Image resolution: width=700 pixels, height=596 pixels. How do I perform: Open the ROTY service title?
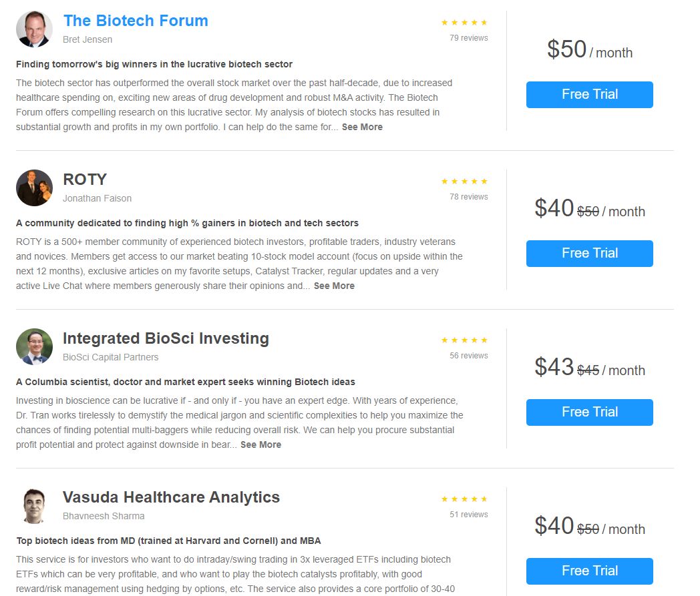tap(85, 180)
